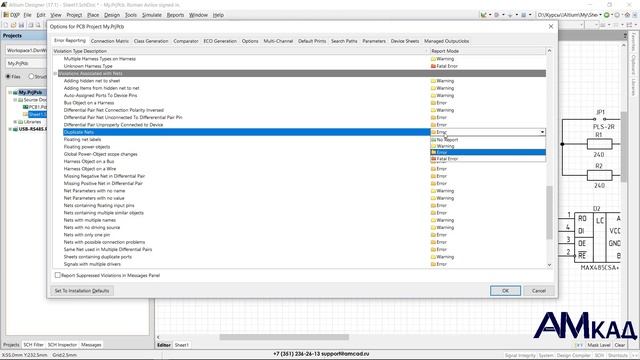Screen dimensions: 640x360
Task: Collapse Violations Associated with Nets group
Action: pyautogui.click(x=55, y=73)
